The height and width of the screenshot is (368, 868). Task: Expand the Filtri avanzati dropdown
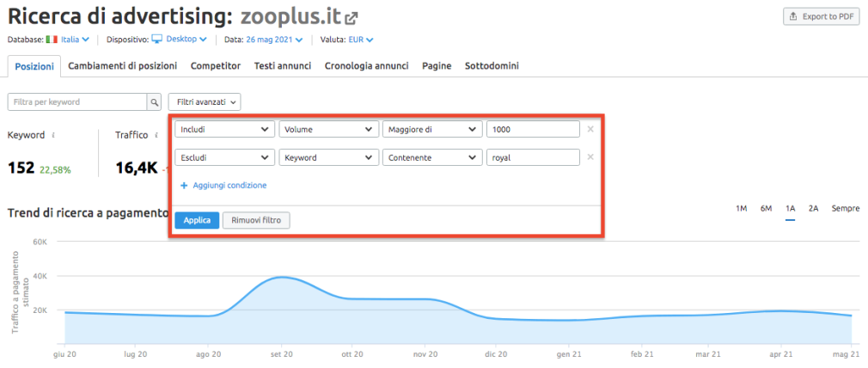click(x=204, y=102)
